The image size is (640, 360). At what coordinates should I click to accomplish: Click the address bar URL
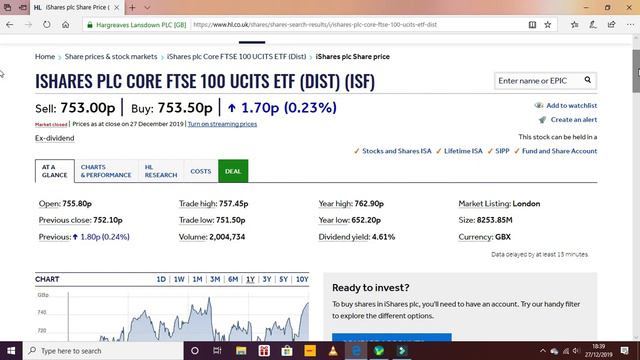click(315, 25)
